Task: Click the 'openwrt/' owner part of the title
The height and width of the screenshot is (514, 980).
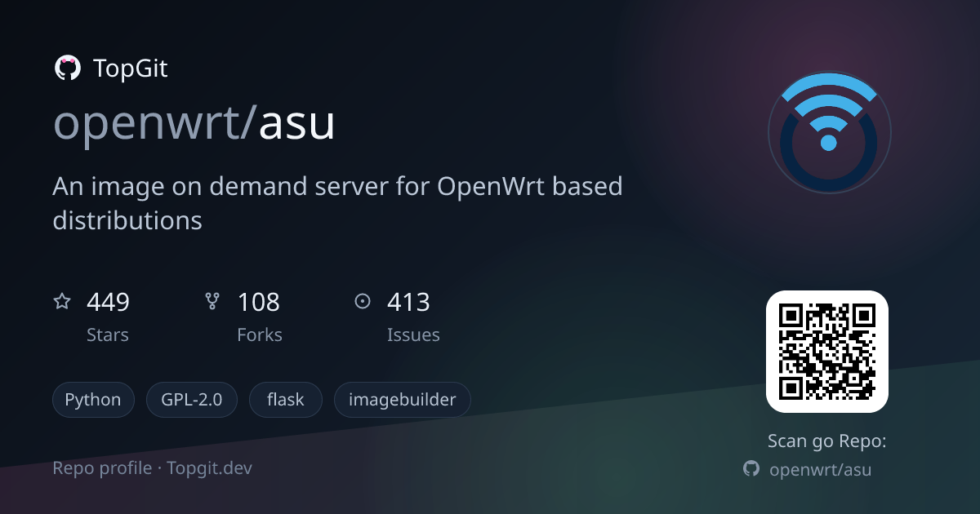Action: pyautogui.click(x=156, y=122)
